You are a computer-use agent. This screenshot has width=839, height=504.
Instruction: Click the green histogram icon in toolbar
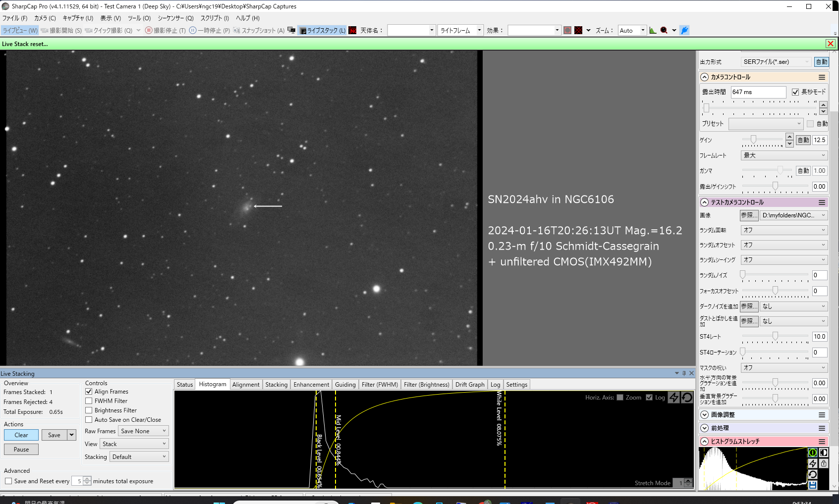(653, 30)
